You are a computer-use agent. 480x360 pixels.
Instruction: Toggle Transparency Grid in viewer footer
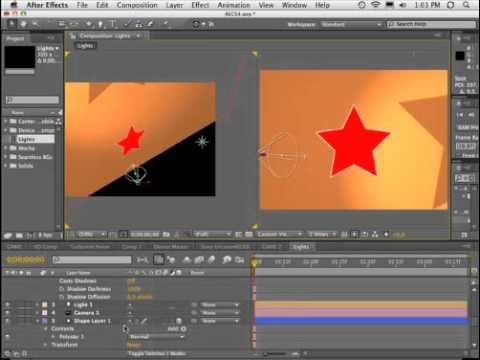[249, 235]
